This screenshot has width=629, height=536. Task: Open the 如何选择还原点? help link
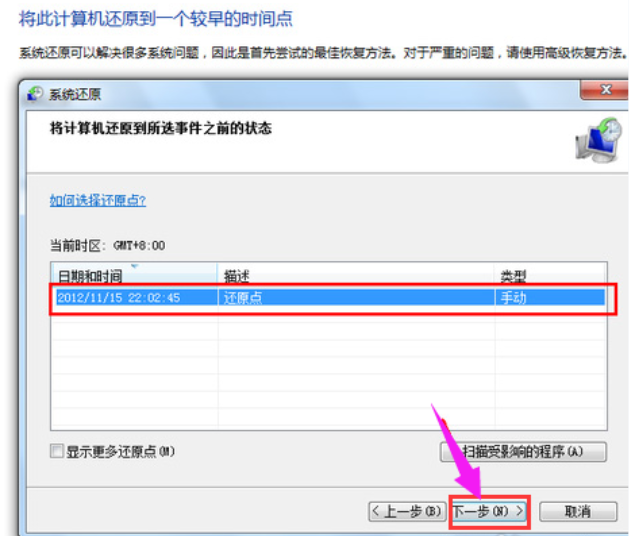pos(97,201)
